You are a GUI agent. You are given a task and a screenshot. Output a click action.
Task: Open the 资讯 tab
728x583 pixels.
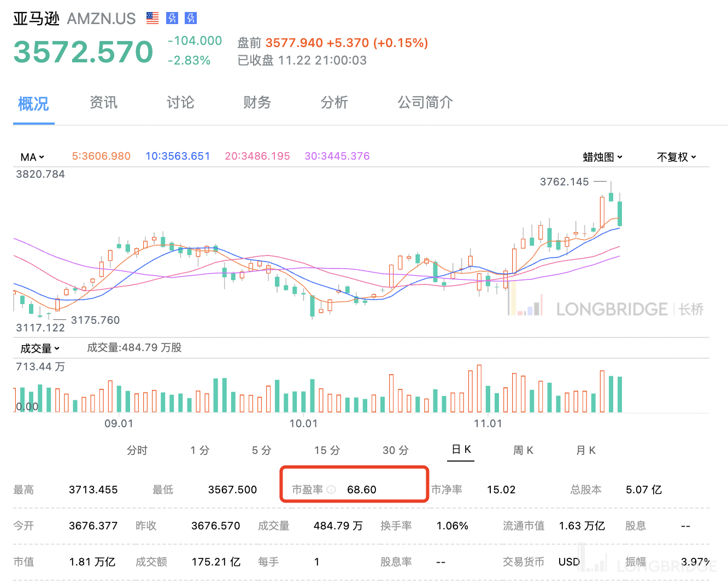(104, 102)
